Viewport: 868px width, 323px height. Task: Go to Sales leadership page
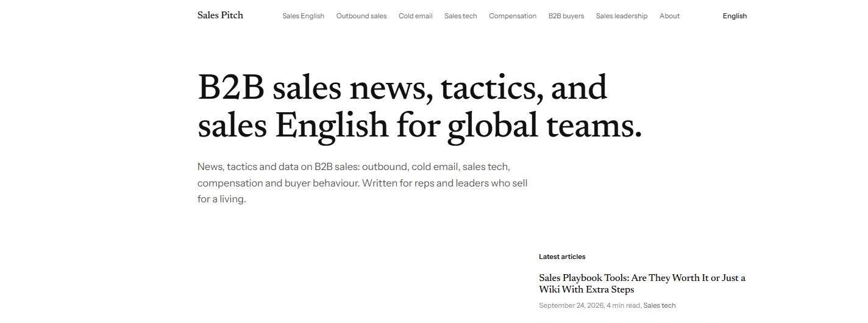point(622,16)
